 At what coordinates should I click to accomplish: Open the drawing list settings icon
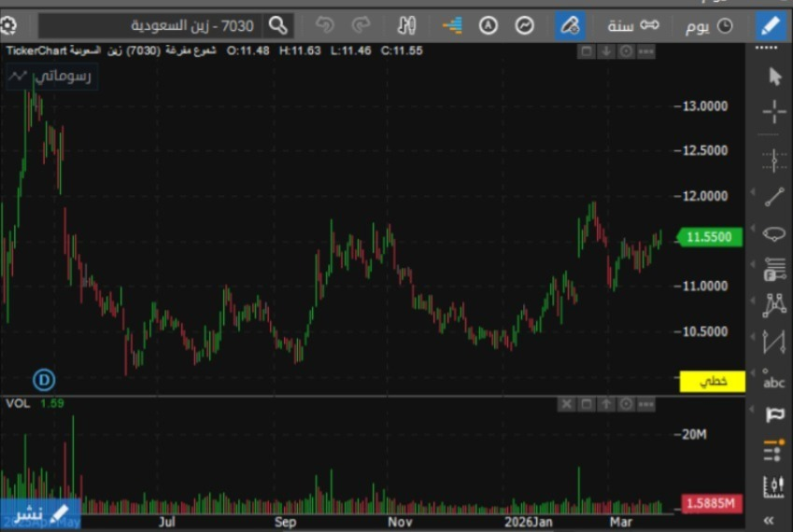[774, 450]
